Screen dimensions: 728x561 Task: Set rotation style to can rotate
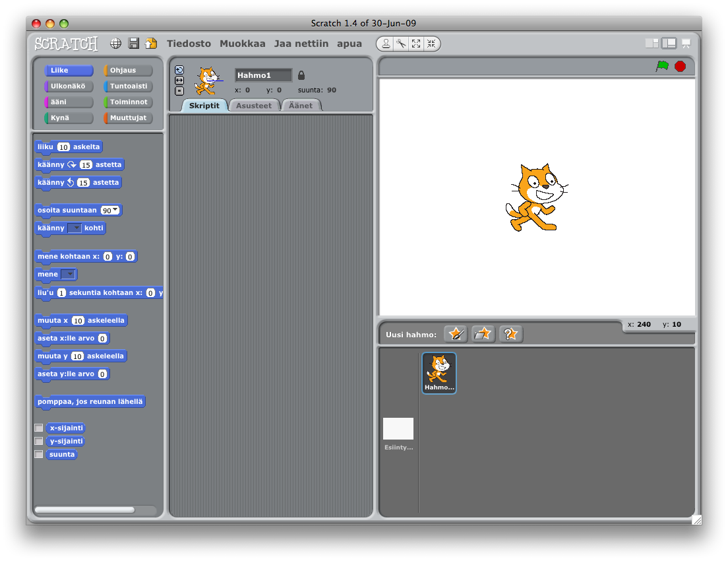[x=179, y=70]
